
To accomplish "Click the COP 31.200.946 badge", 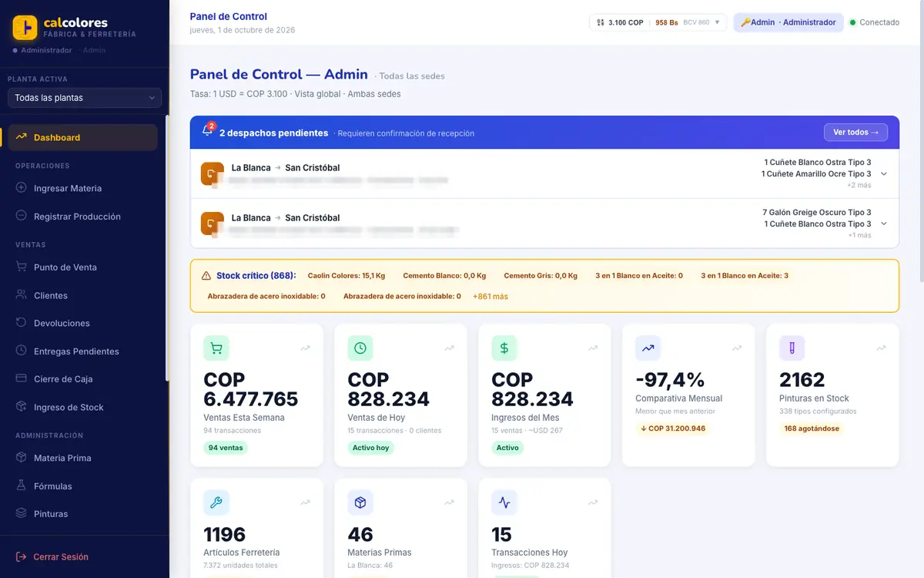I will (x=672, y=428).
